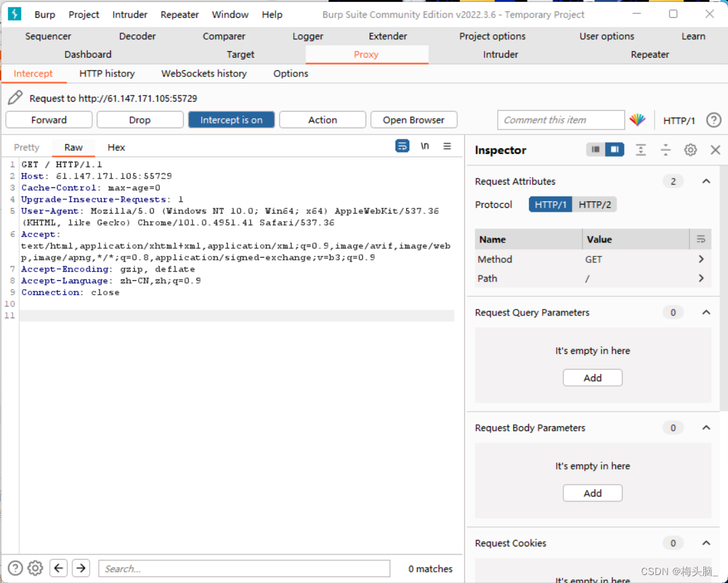The image size is (728, 583).
Task: Open the Project menu
Action: click(x=84, y=15)
